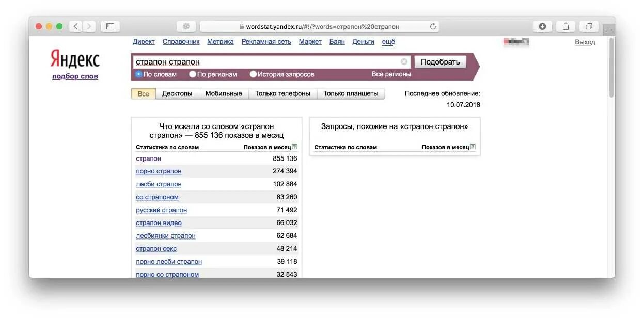Open the 'Директ' service link
Viewport: 644px width, 319px height.
click(x=144, y=42)
